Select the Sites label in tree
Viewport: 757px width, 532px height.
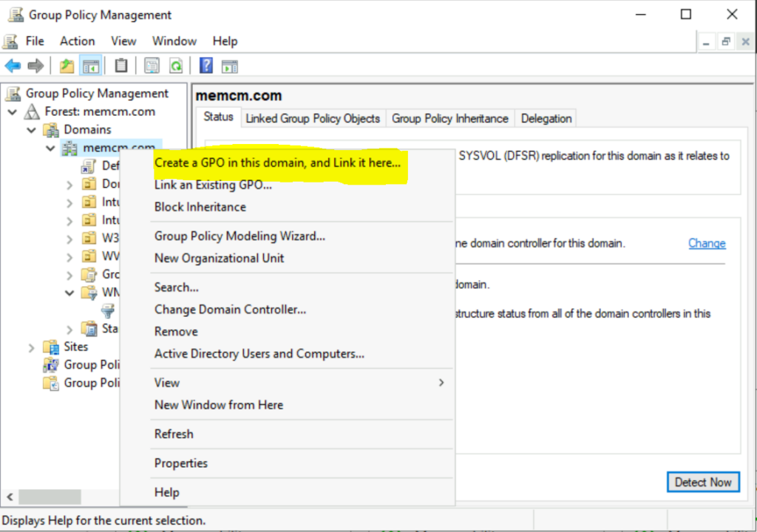76,347
